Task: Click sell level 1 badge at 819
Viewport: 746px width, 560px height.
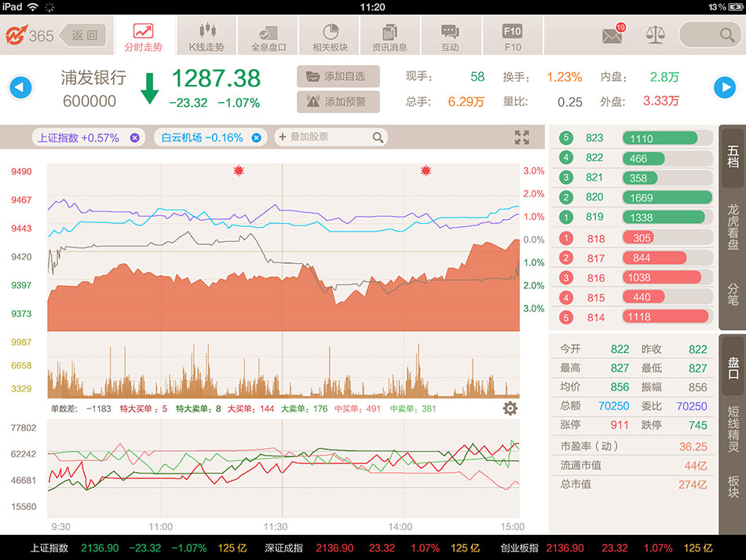Action: (x=565, y=217)
